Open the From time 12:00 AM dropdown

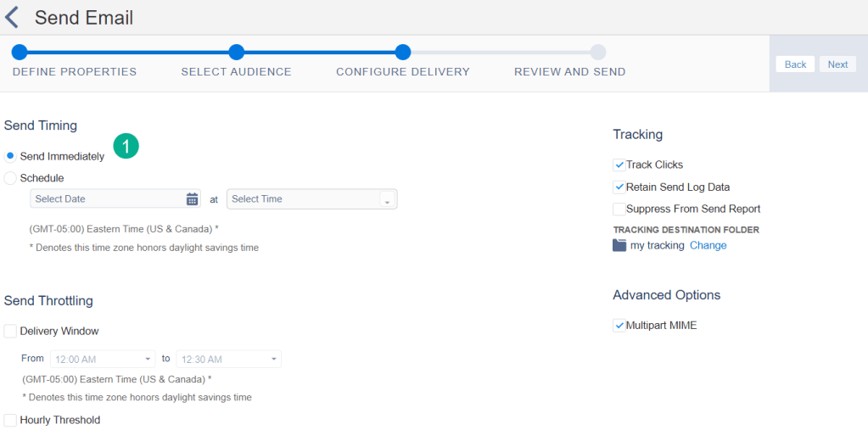pos(103,360)
